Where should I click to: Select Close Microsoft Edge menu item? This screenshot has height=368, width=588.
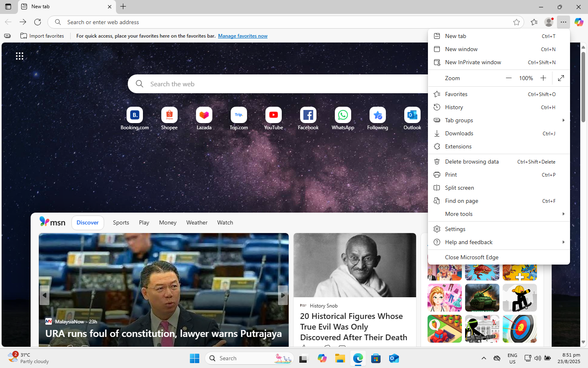point(499,257)
